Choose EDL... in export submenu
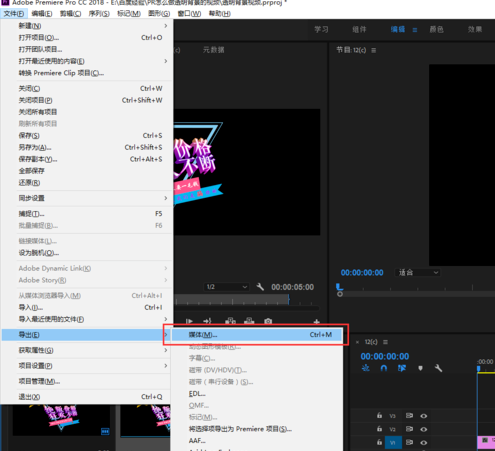This screenshot has height=451, width=495. (x=257, y=394)
